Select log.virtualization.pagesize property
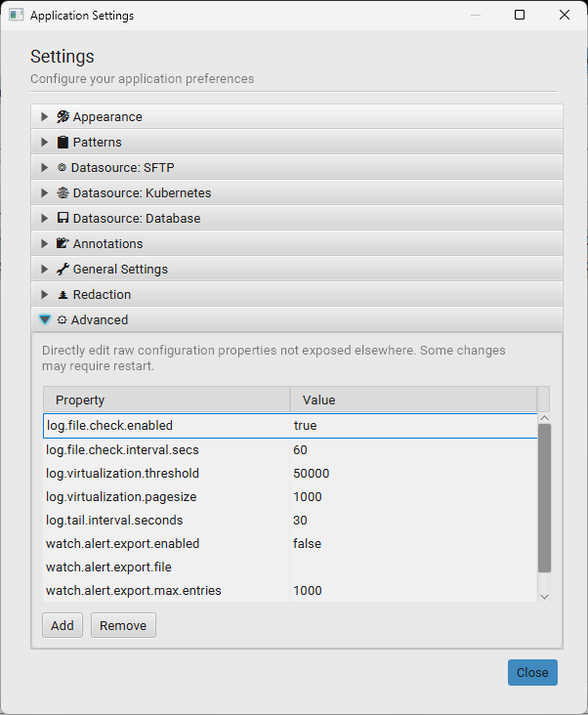 pyautogui.click(x=121, y=497)
